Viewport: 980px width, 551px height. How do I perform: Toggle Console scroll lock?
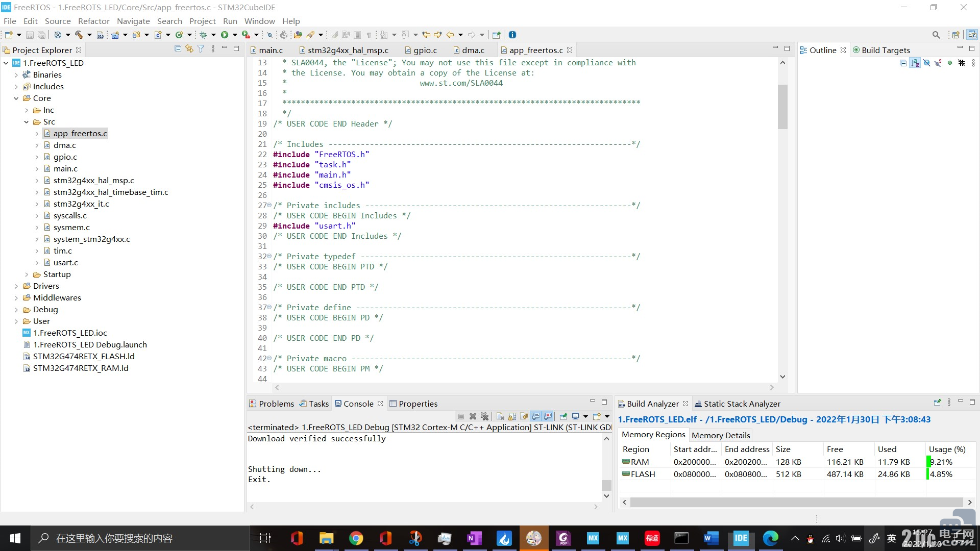click(512, 416)
